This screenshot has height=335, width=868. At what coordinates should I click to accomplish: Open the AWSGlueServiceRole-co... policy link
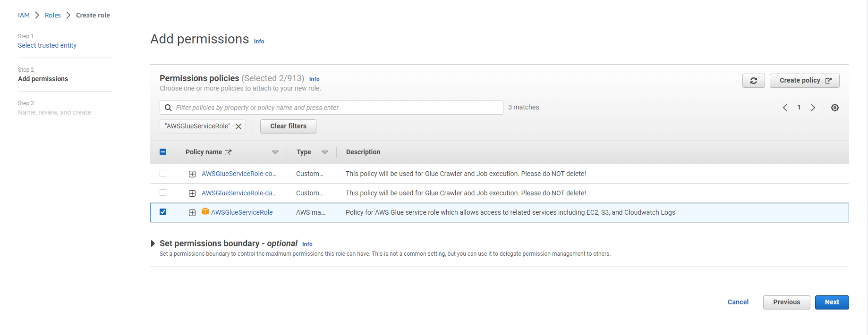(x=239, y=174)
